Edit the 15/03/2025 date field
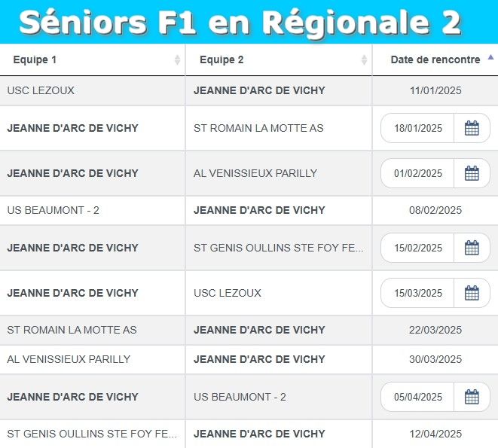The height and width of the screenshot is (448, 498). click(x=417, y=293)
